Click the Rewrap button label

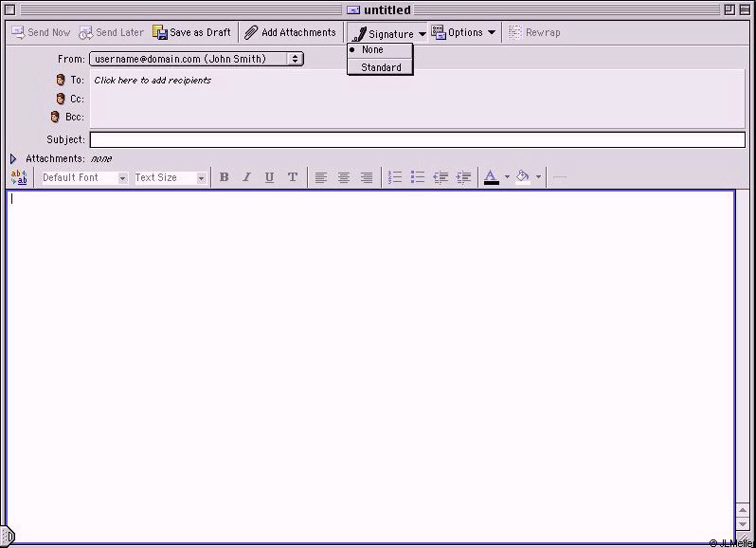[543, 32]
